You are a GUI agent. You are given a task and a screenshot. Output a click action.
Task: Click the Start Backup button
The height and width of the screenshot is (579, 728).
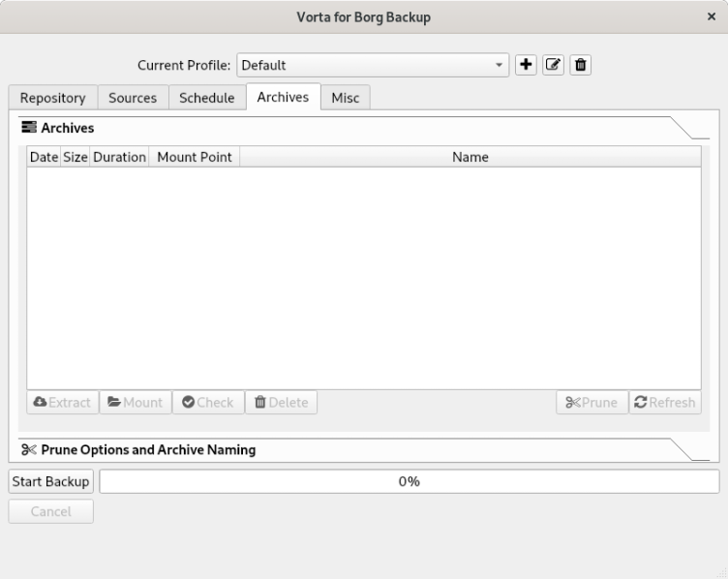pos(51,481)
